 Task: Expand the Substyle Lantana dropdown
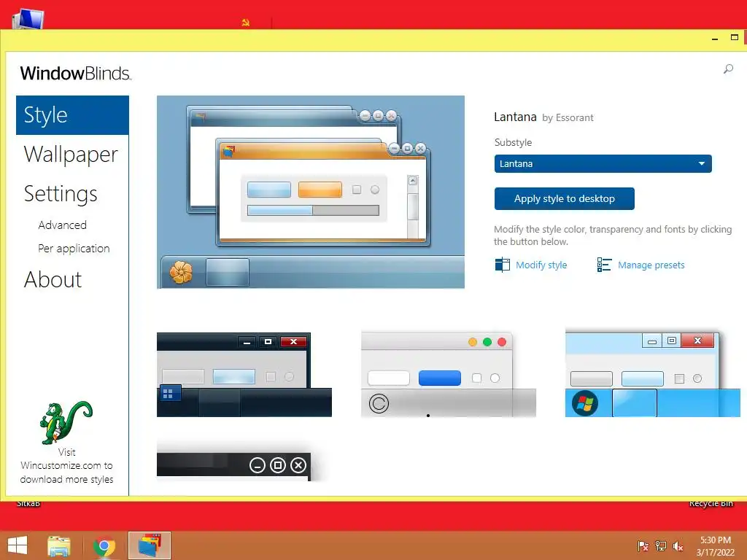coord(603,164)
